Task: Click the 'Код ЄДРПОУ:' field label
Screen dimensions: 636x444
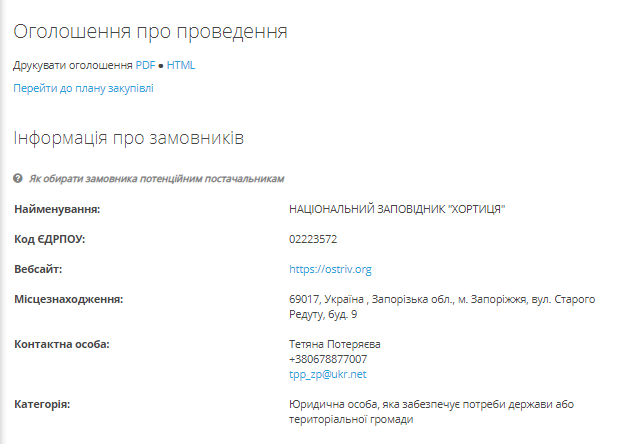Action: [x=49, y=239]
